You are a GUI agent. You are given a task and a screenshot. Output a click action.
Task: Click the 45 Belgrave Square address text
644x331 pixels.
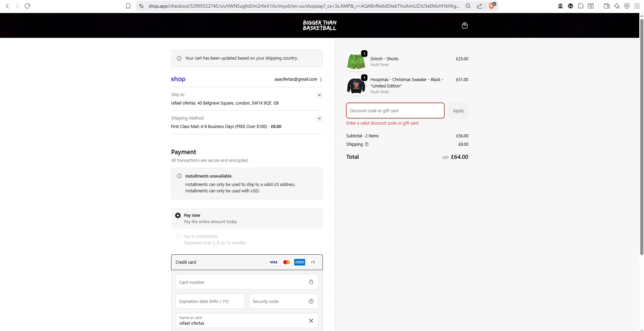(x=225, y=103)
